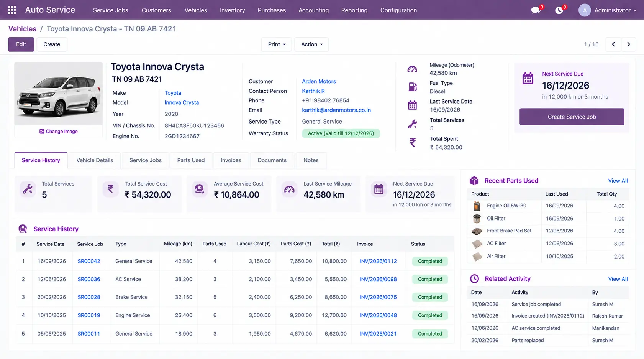Image resolution: width=644 pixels, height=359 pixels.
Task: Click Create Service Job button
Action: click(572, 117)
